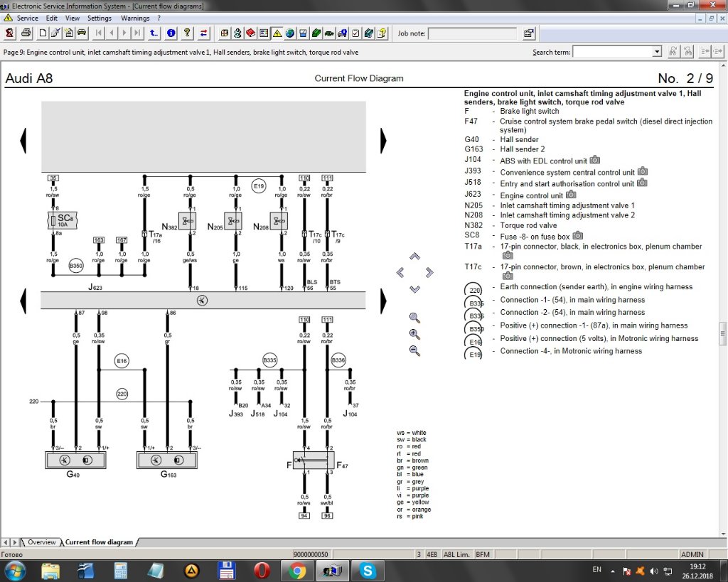Click the blue info icon in toolbar
The width and height of the screenshot is (728, 582).
171,33
